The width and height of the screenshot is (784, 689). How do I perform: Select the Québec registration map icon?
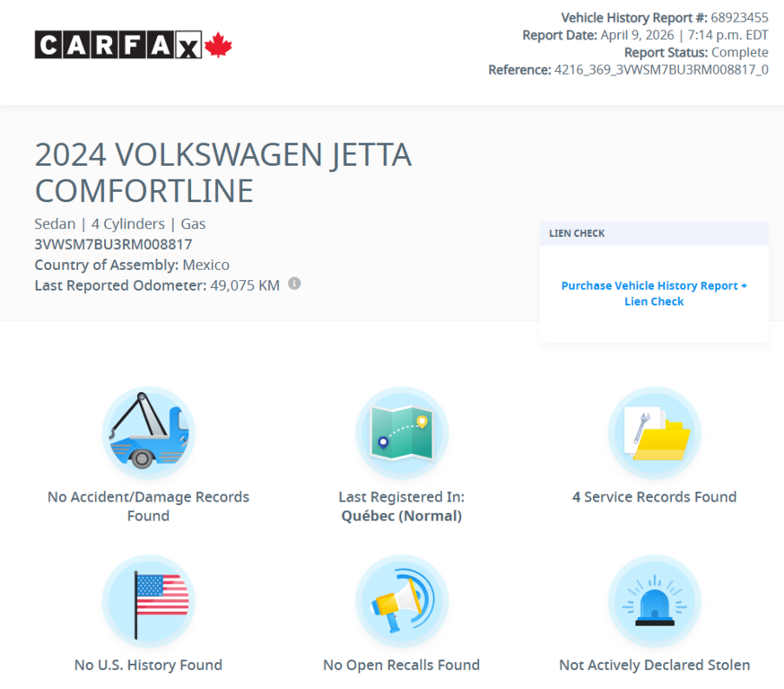(x=401, y=432)
